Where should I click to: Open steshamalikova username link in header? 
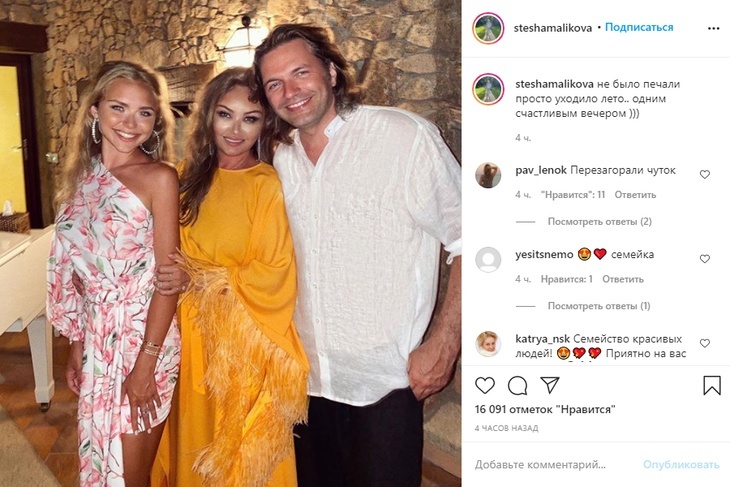pyautogui.click(x=553, y=28)
